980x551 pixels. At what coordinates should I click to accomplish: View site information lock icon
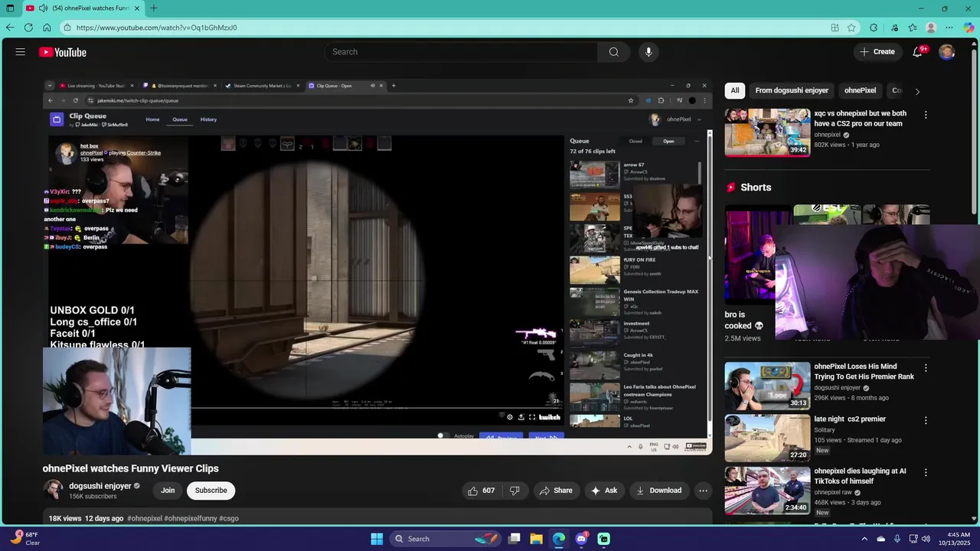coord(67,28)
